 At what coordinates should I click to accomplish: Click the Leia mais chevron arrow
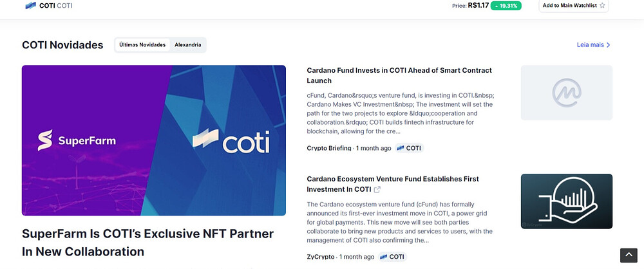point(609,45)
